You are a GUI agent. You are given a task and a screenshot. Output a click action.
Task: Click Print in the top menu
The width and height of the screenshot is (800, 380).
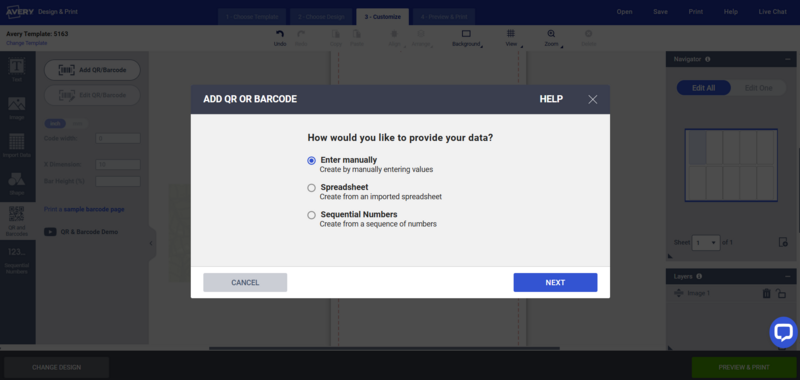[x=695, y=12]
